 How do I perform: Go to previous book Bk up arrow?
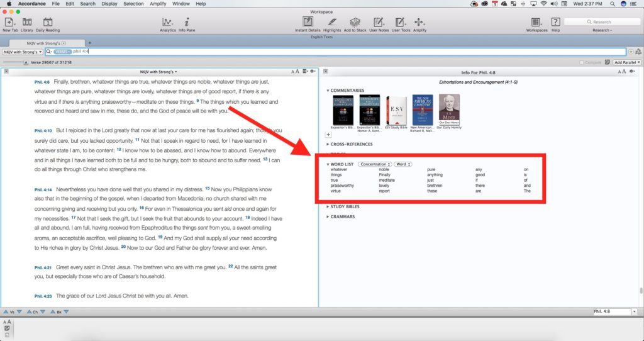click(53, 312)
